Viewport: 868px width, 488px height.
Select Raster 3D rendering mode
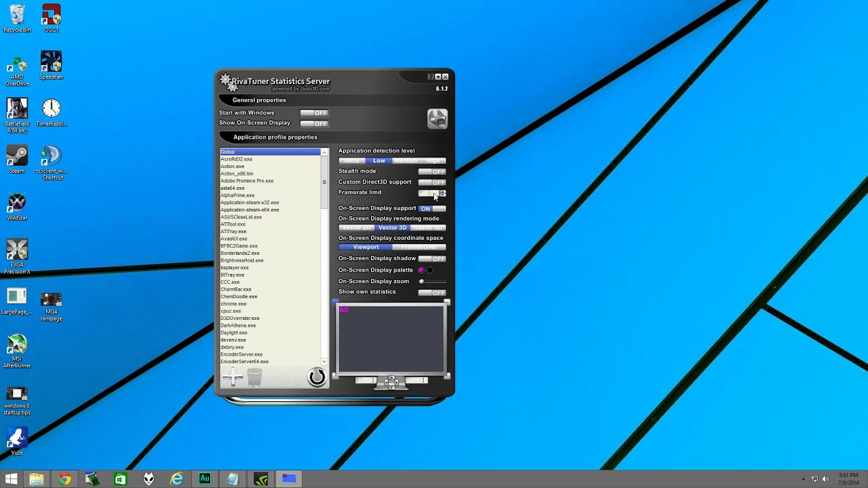tap(428, 228)
